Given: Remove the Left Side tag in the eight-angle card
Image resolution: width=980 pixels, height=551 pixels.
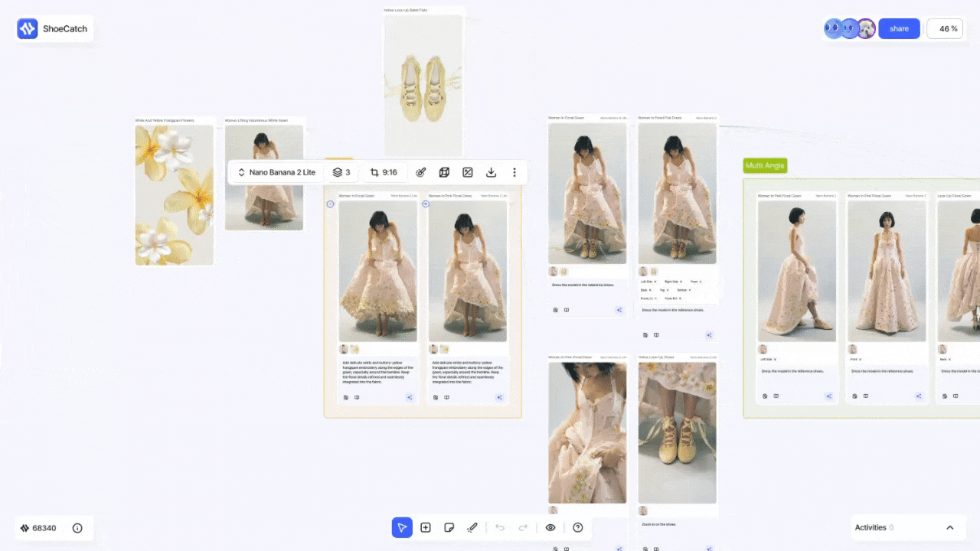Looking at the screenshot, I should [655, 282].
